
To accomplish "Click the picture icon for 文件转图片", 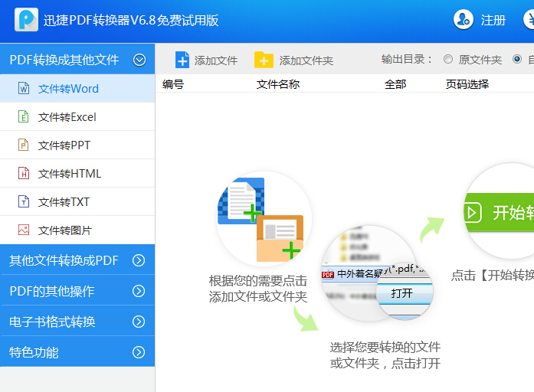I will [x=24, y=230].
